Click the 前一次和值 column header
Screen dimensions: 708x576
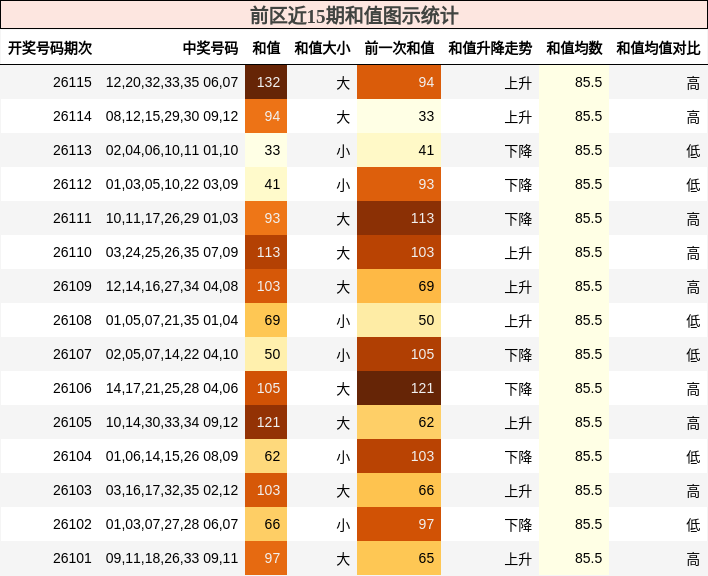[399, 48]
